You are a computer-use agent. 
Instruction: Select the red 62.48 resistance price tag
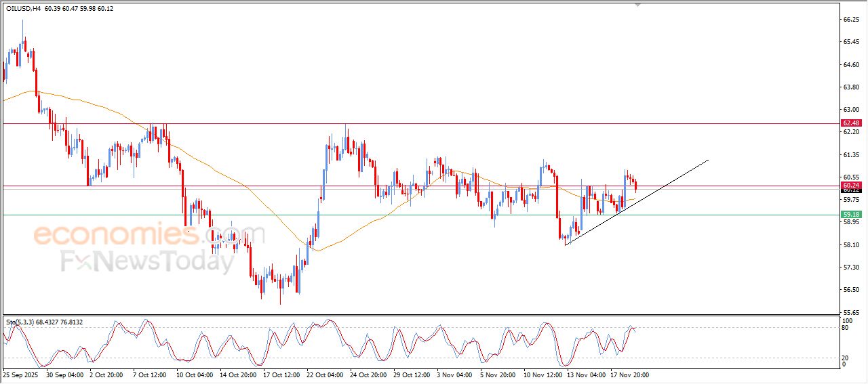[850, 123]
